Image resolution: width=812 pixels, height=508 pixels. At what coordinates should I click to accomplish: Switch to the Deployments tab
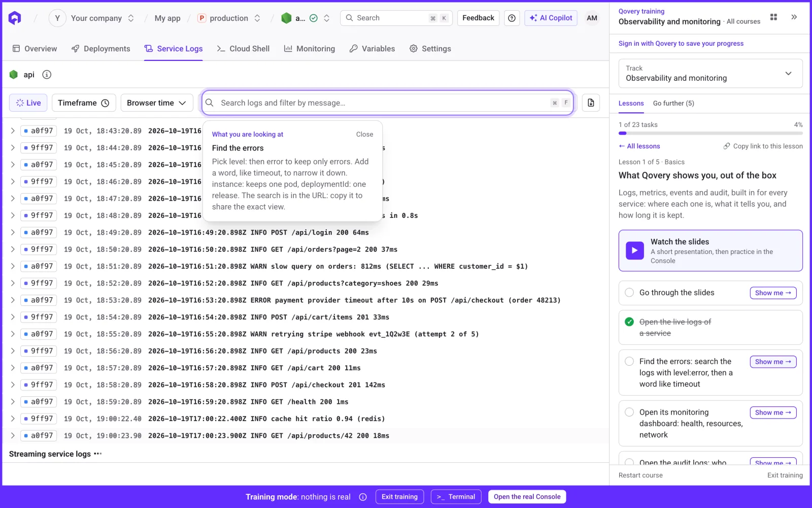[100, 49]
